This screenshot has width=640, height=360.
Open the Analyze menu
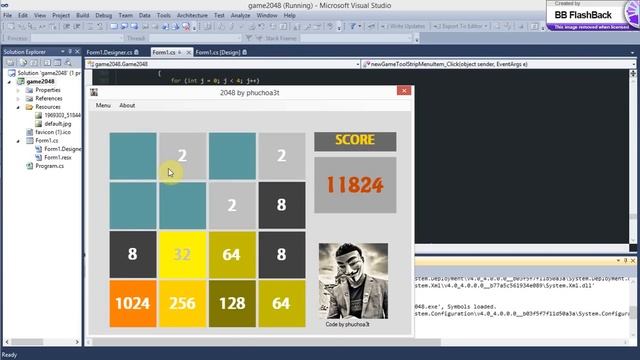tap(240, 16)
